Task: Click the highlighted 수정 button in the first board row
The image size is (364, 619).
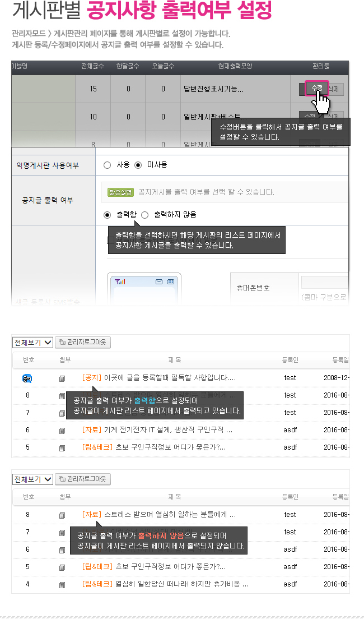Action: pyautogui.click(x=317, y=89)
